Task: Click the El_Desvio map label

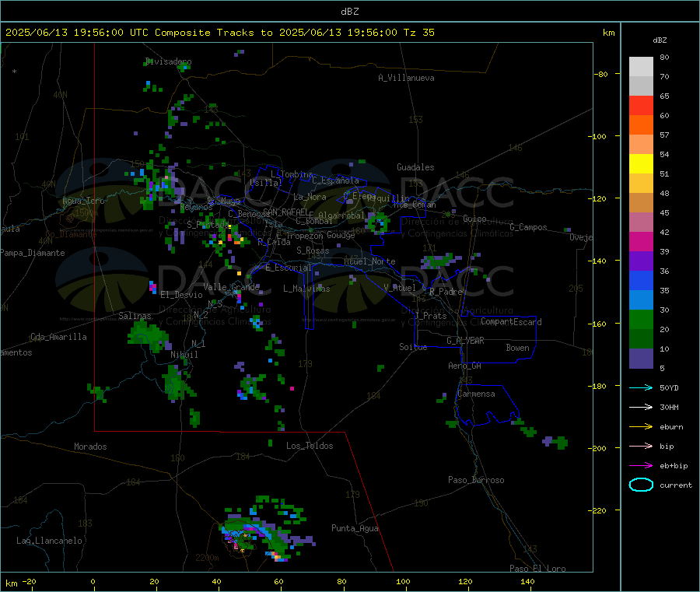Action: pyautogui.click(x=182, y=295)
